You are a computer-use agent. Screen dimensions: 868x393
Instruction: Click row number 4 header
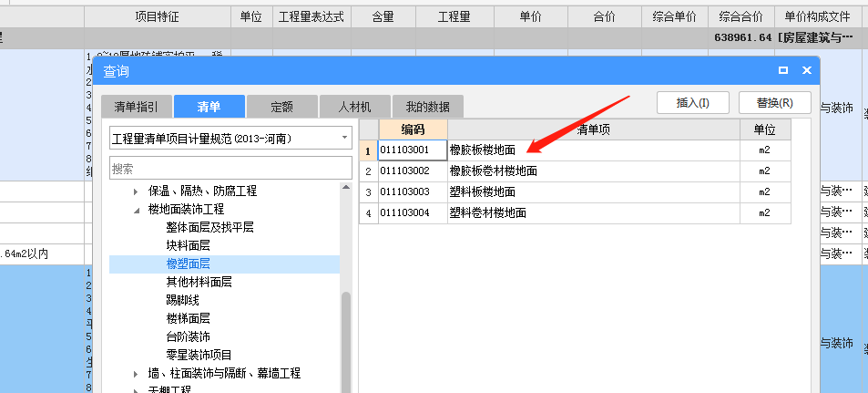coord(369,213)
